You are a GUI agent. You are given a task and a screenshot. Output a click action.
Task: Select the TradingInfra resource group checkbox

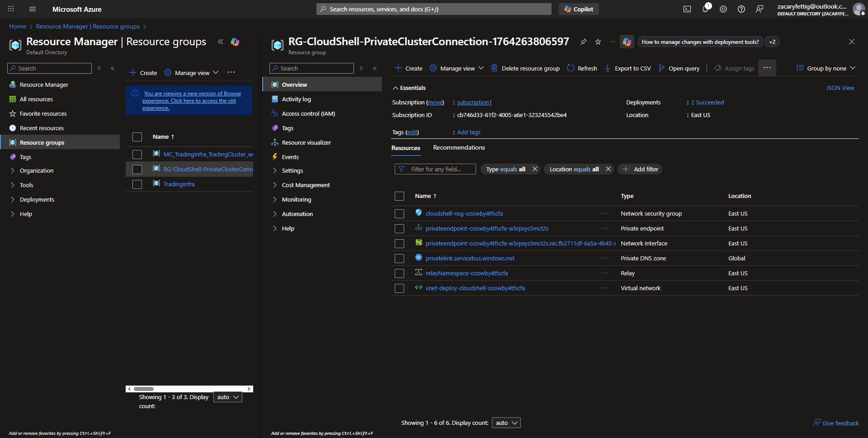pyautogui.click(x=137, y=184)
